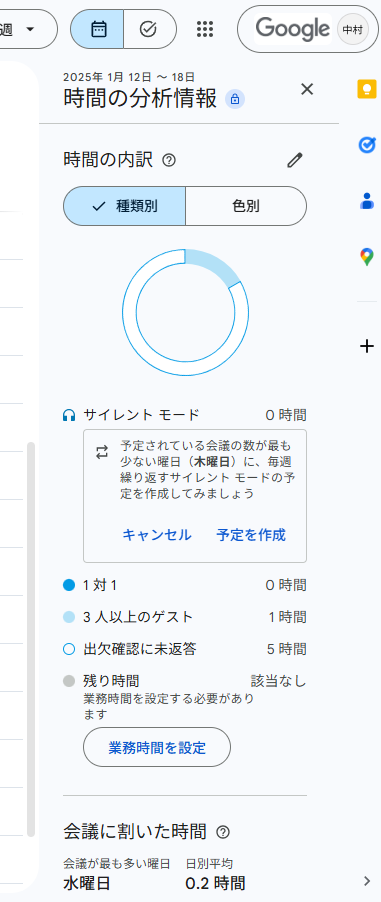The image size is (381, 902).
Task: Click the time breakdown donut chart
Action: click(x=185, y=312)
